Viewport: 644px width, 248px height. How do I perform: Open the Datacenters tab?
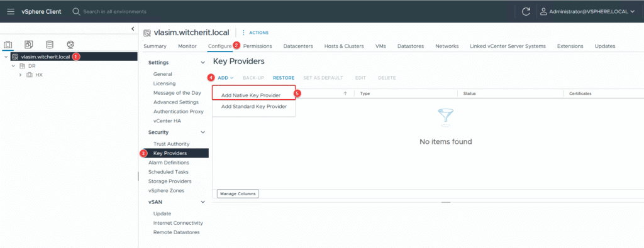[298, 46]
